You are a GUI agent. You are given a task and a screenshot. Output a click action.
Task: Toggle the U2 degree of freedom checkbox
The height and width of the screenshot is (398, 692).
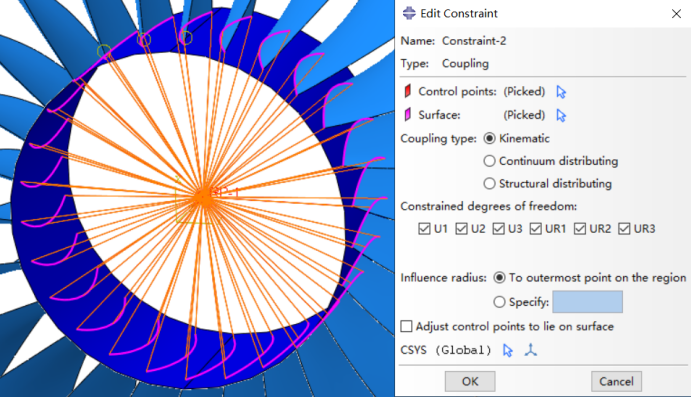[x=461, y=229]
